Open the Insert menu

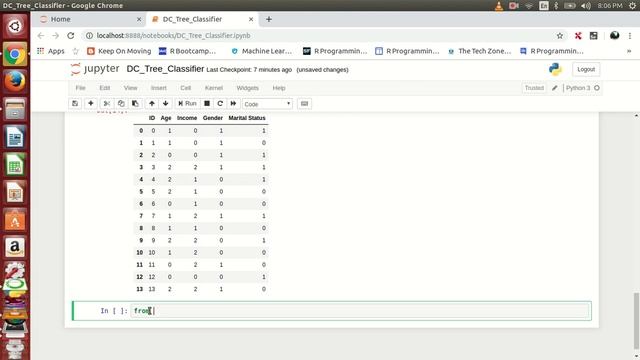click(x=159, y=88)
